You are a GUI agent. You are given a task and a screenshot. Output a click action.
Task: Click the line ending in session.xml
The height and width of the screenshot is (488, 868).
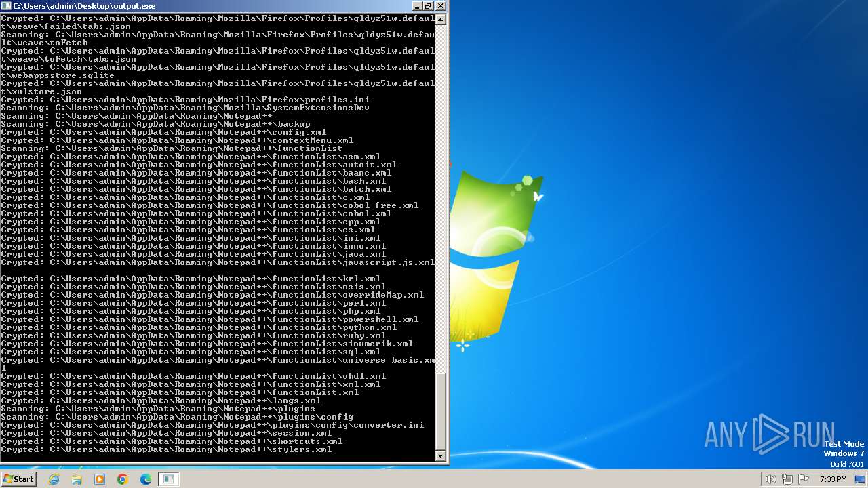(166, 433)
